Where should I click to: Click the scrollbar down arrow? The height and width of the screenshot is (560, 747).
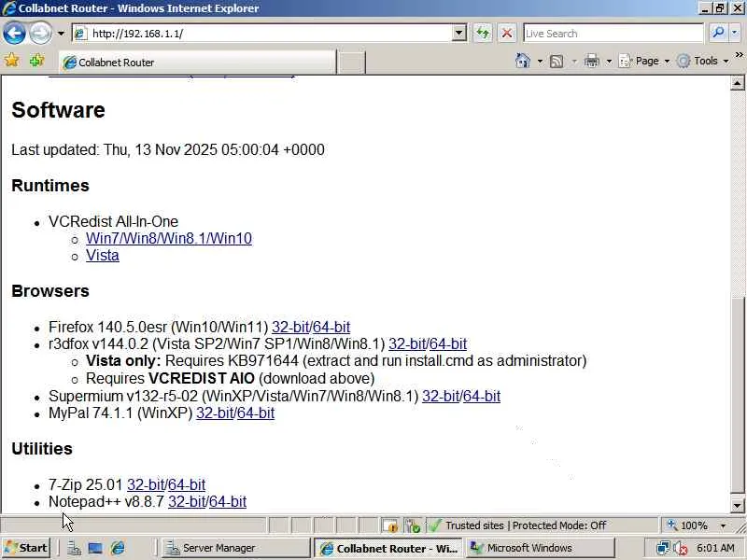pyautogui.click(x=737, y=505)
